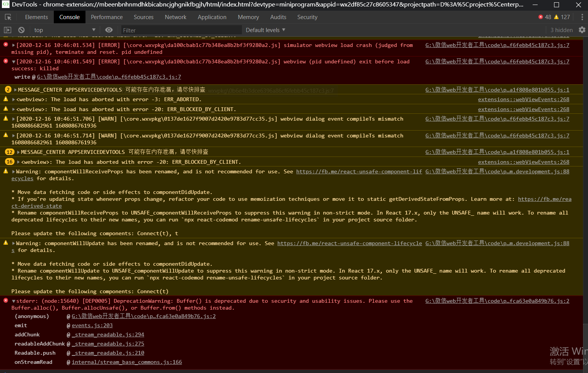588x373 pixels.
Task: Open the Default levels dropdown
Action: click(266, 30)
